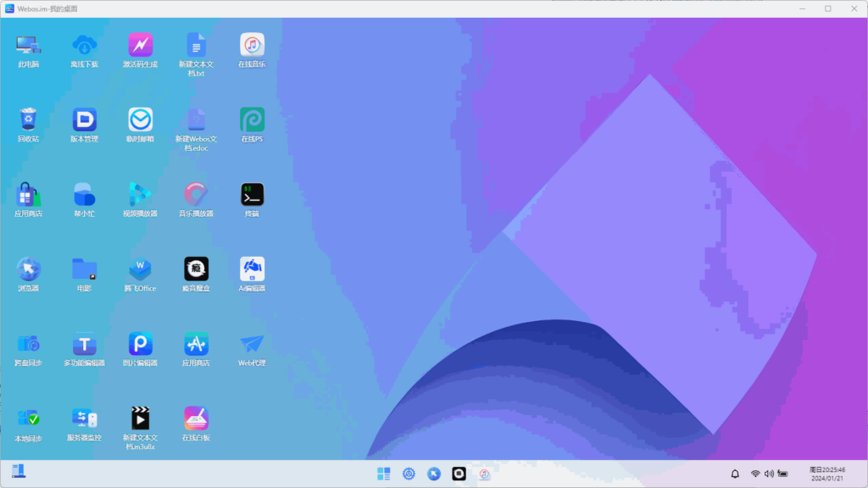The image size is (868, 488).
Task: Open the Start menu in taskbar
Action: 384,474
